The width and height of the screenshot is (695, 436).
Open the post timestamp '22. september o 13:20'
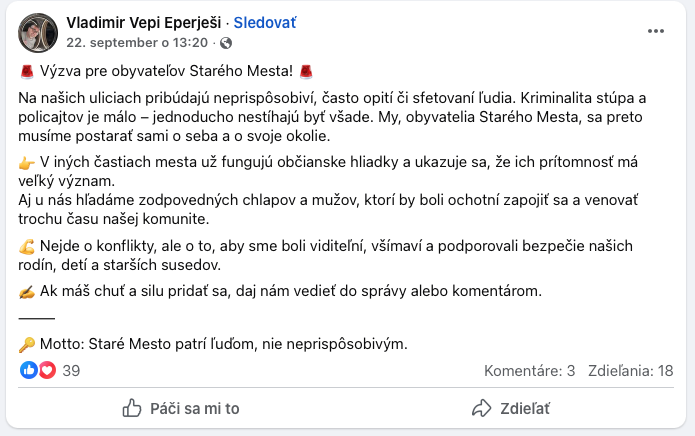(x=137, y=43)
